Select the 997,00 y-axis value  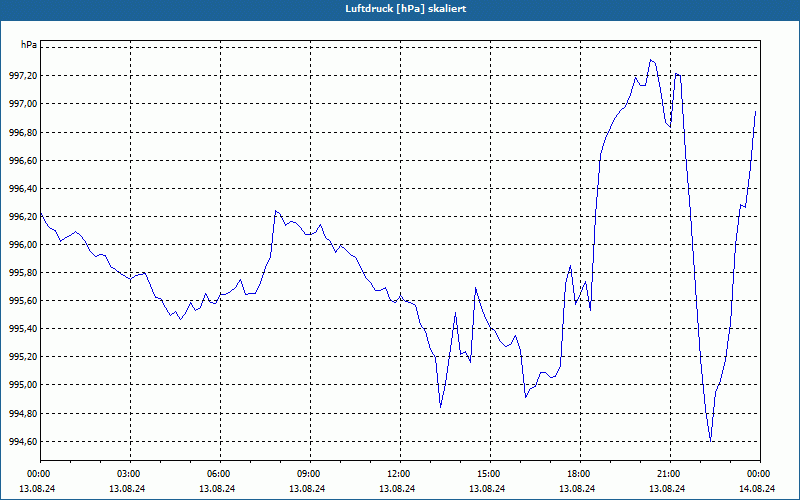click(22, 104)
